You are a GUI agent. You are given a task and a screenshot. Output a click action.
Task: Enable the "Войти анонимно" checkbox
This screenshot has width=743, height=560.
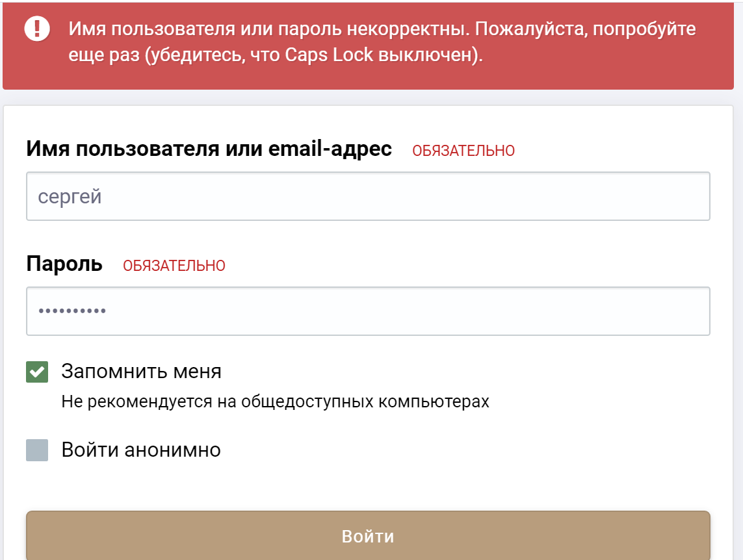(x=37, y=450)
